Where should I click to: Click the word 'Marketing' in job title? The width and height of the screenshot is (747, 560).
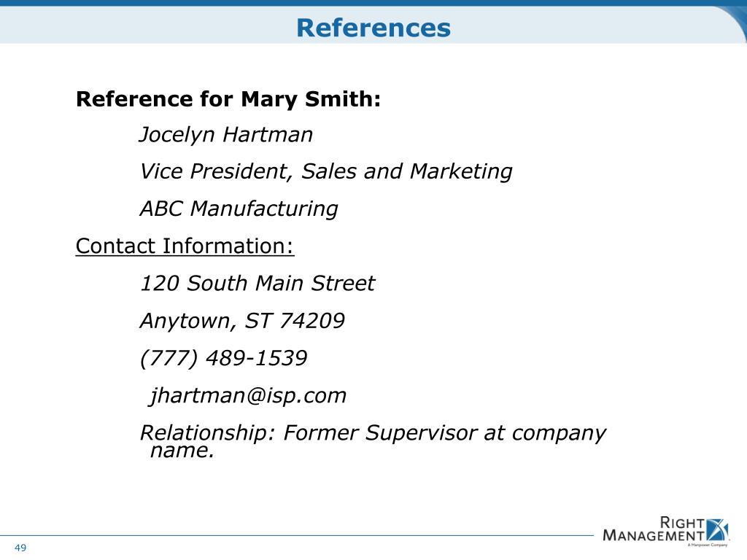pyautogui.click(x=461, y=171)
